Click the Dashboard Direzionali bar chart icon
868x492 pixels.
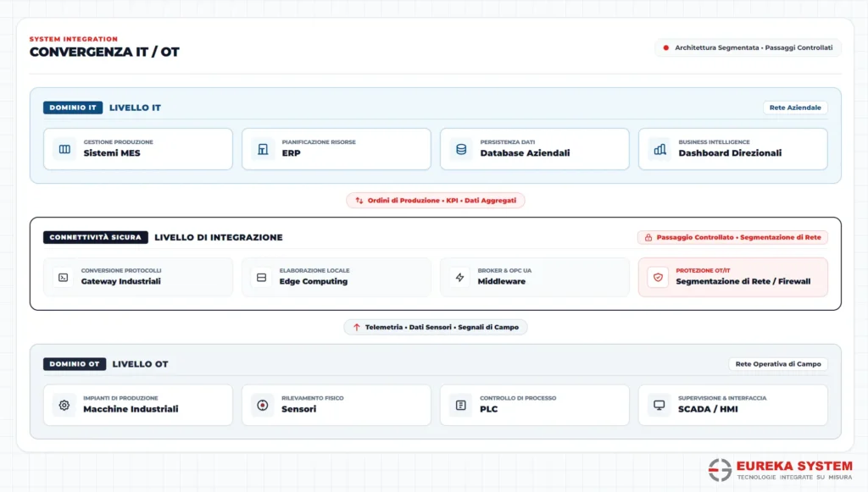[659, 149]
